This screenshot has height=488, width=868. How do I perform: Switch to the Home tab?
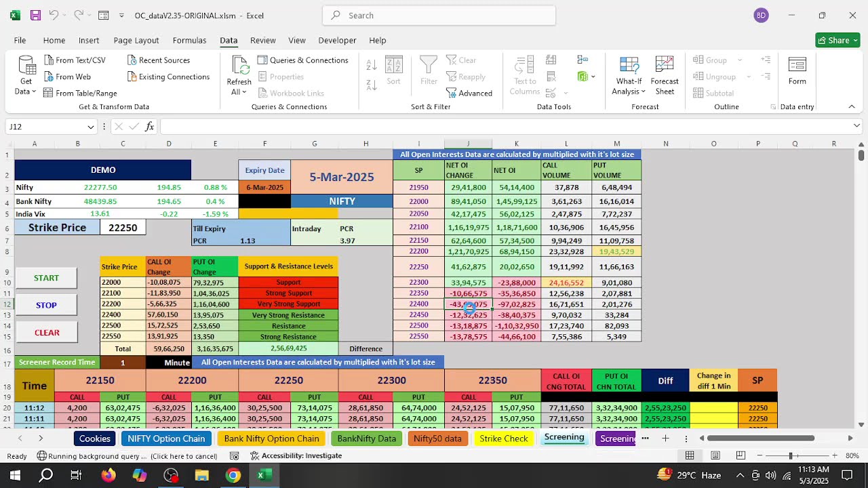54,40
